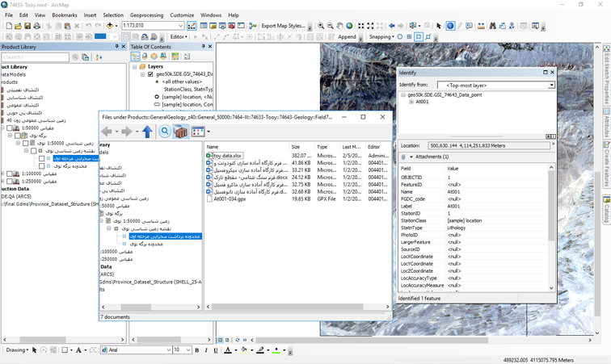611x364 pixels.
Task: Open the font color swatch
Action: click(x=228, y=350)
